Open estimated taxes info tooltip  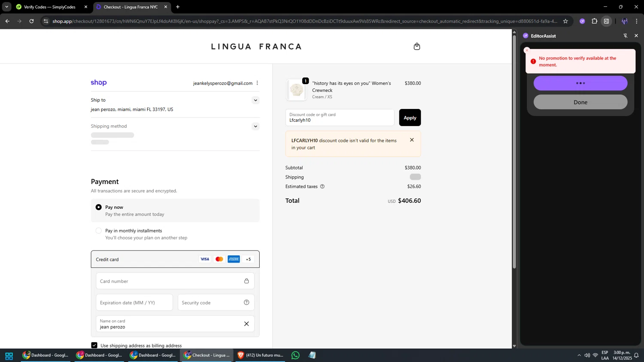322,187
